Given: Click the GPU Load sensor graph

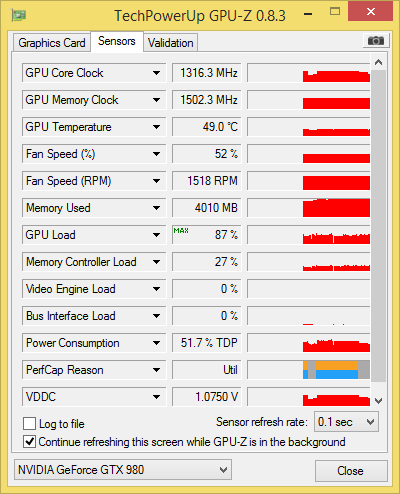Looking at the screenshot, I should 309,235.
